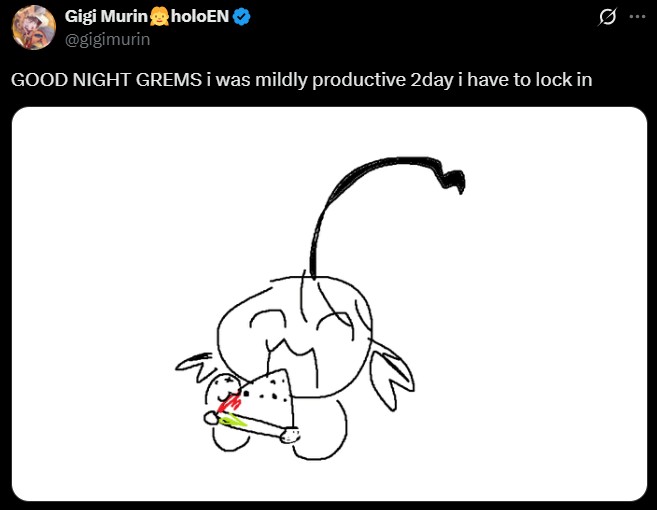The image size is (657, 510).
Task: Click the lightning-shaped tail tip
Action: pos(452,178)
